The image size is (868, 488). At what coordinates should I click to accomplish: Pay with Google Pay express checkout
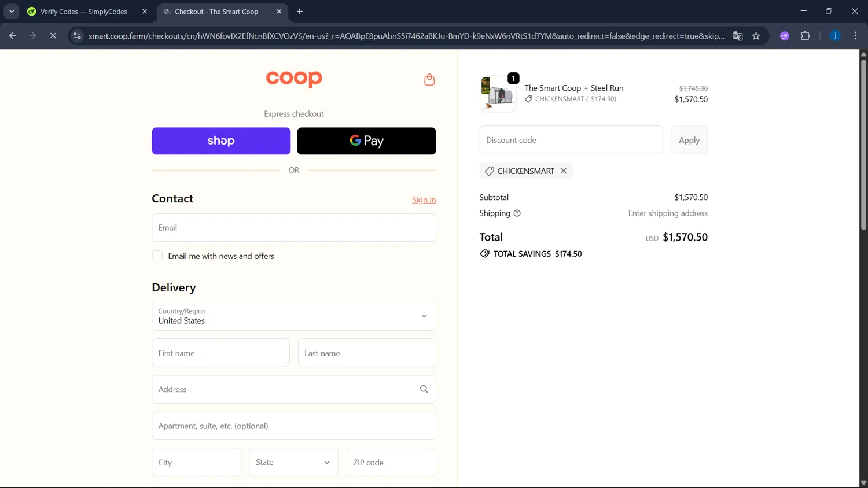(366, 141)
